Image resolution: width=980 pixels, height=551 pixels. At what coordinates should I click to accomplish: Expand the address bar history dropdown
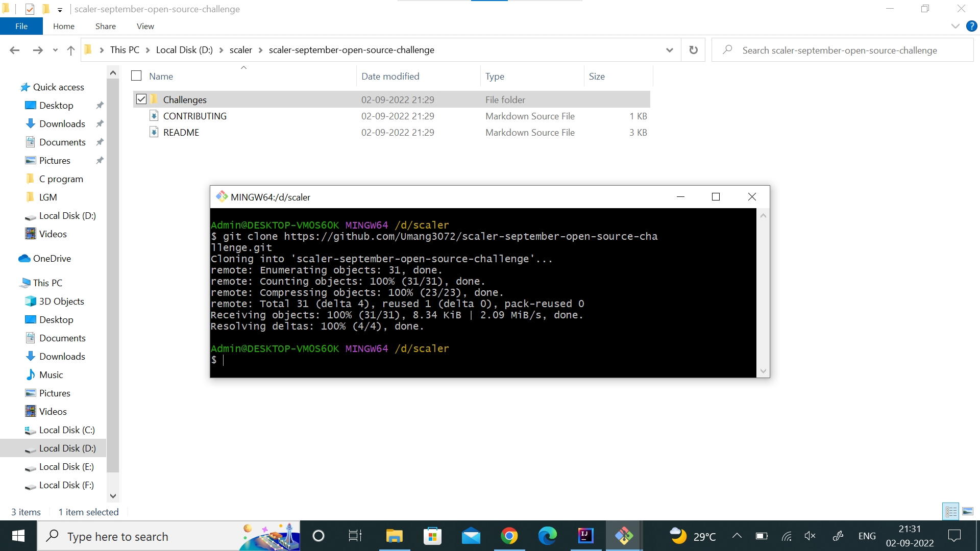click(x=669, y=49)
